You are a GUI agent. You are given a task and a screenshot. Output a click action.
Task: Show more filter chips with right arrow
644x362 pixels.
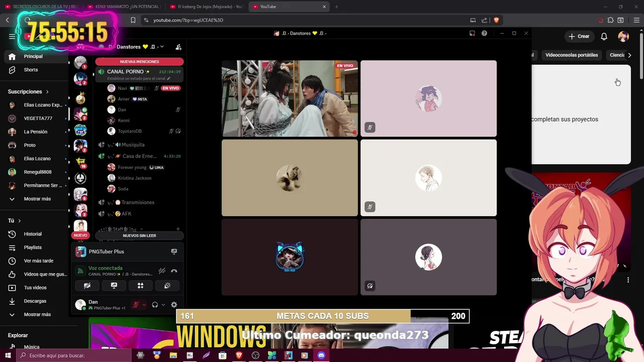[x=629, y=55]
